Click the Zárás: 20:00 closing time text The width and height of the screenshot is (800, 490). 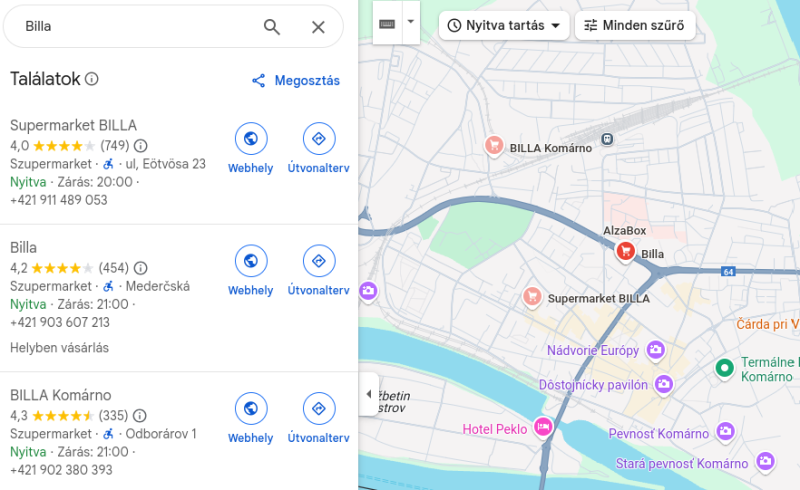[95, 182]
